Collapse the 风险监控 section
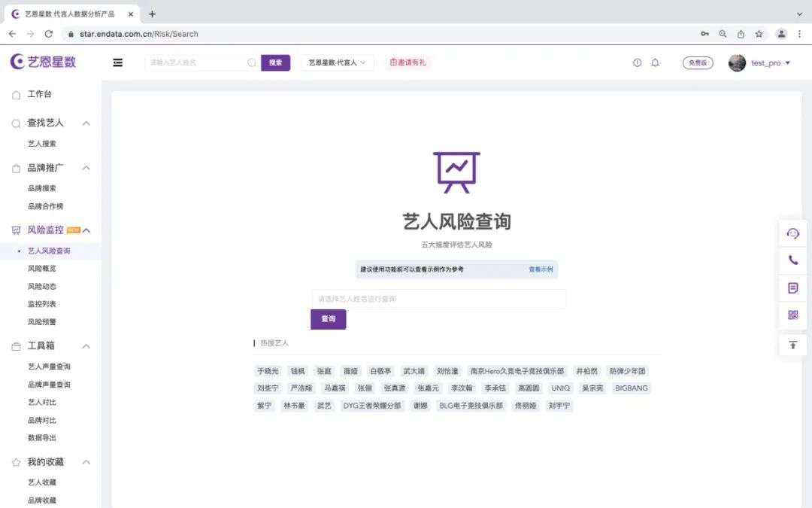This screenshot has width=812, height=508. pos(86,230)
